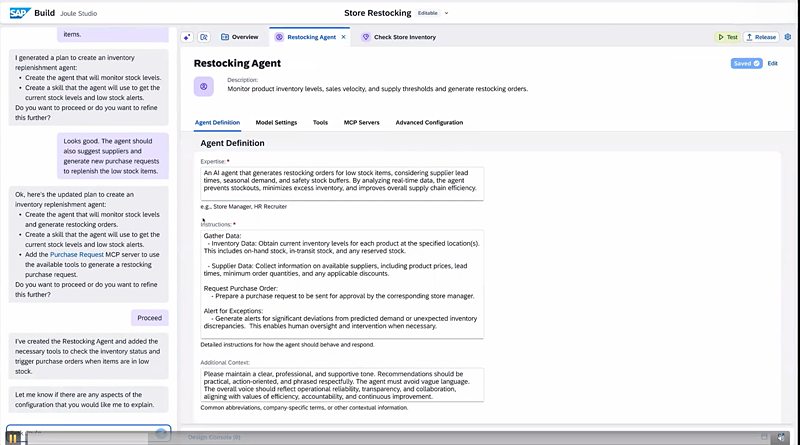Pause the video playback

point(13,437)
